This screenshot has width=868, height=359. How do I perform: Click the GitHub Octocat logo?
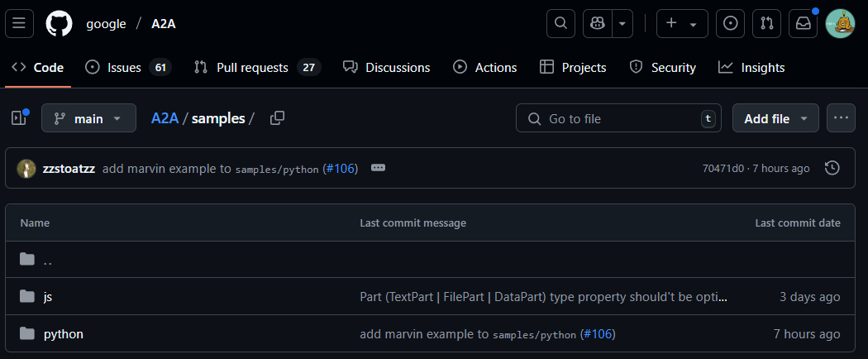click(x=59, y=24)
